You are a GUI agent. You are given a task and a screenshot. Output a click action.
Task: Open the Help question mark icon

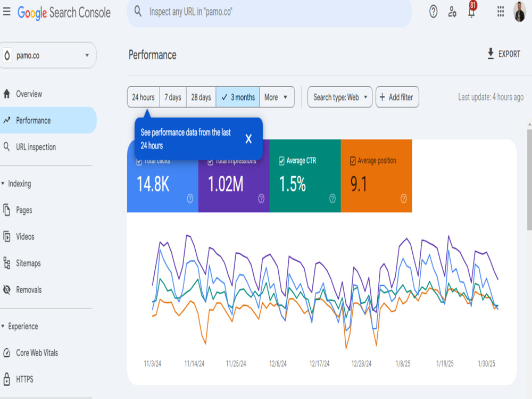(x=433, y=12)
